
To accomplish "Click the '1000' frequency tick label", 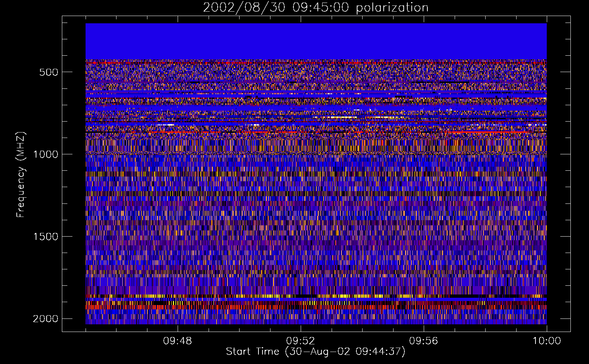I will (x=46, y=154).
